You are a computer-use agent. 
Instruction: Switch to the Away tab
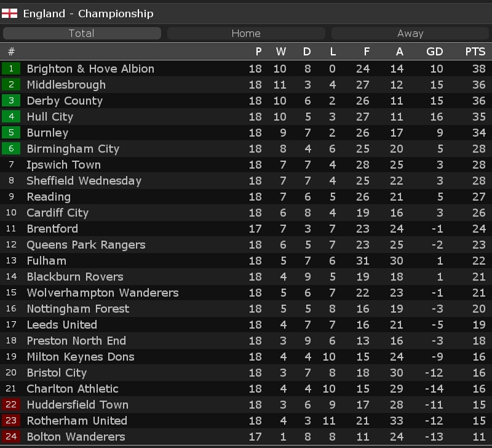click(410, 33)
